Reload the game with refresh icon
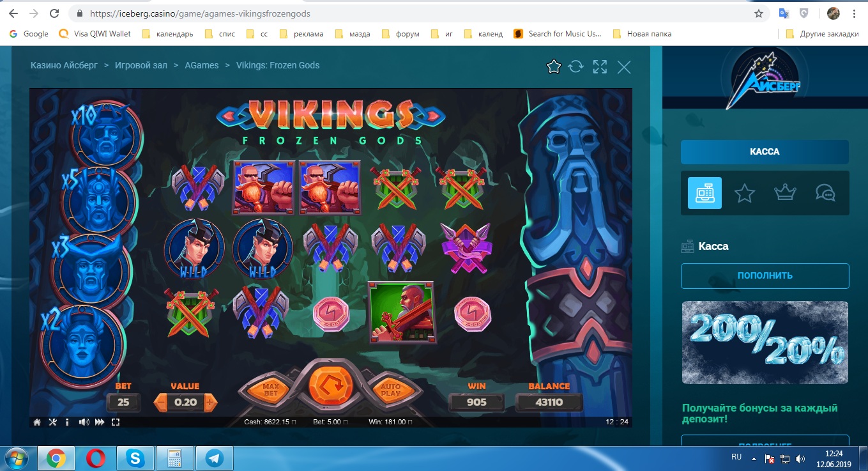The image size is (868, 471). pyautogui.click(x=576, y=66)
